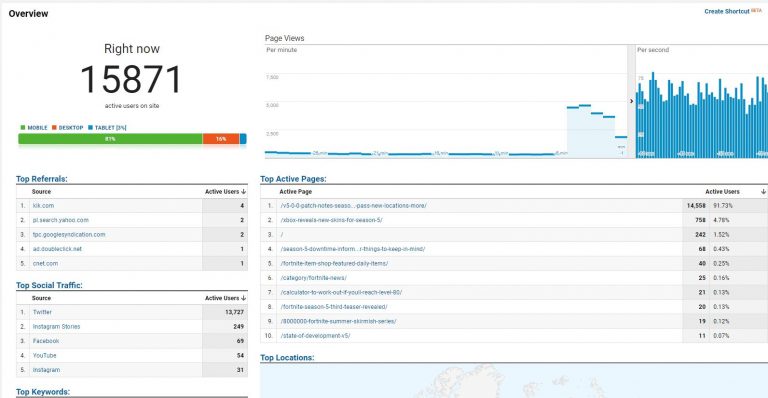Open the xbox-reveals-new-skins-for-season-5 page

[x=331, y=220]
